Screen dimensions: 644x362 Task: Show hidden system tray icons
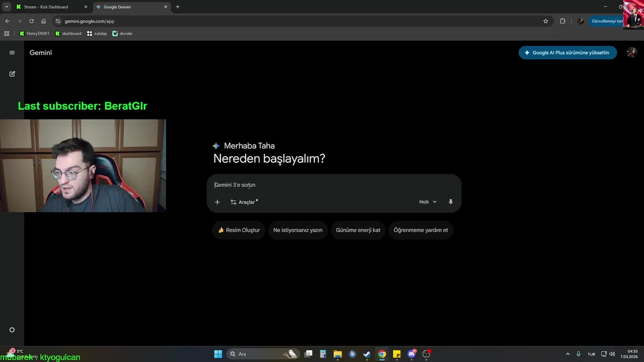coord(568,354)
